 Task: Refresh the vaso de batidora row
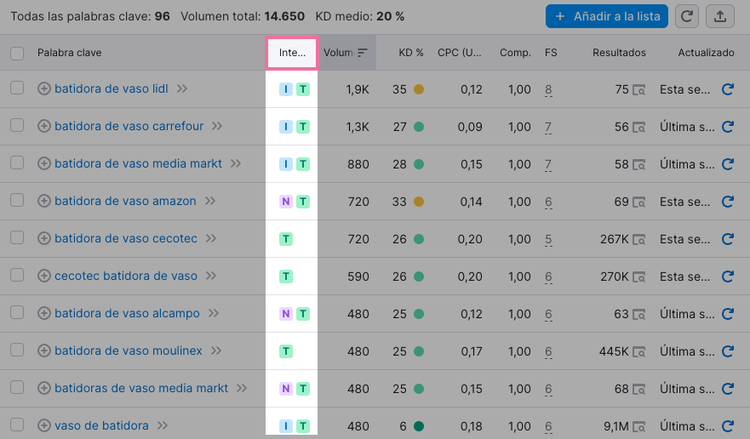(728, 426)
